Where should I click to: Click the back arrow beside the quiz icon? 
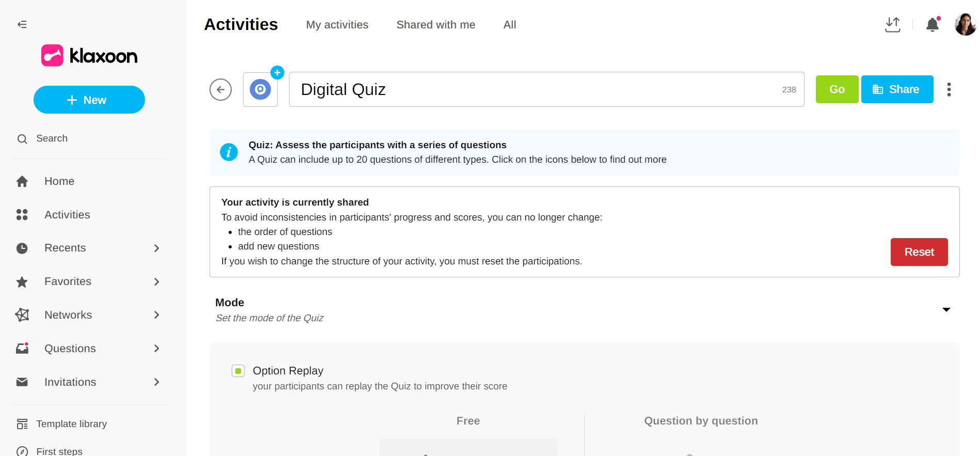(220, 89)
